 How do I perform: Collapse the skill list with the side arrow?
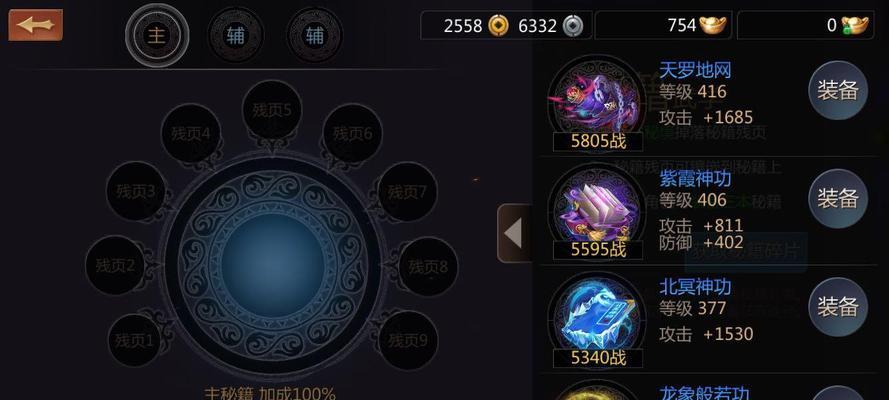click(x=514, y=233)
